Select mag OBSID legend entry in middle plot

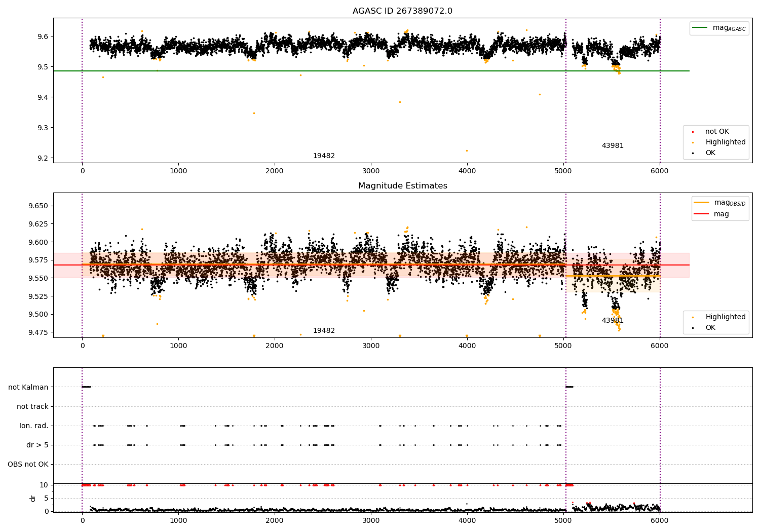pyautogui.click(x=719, y=203)
